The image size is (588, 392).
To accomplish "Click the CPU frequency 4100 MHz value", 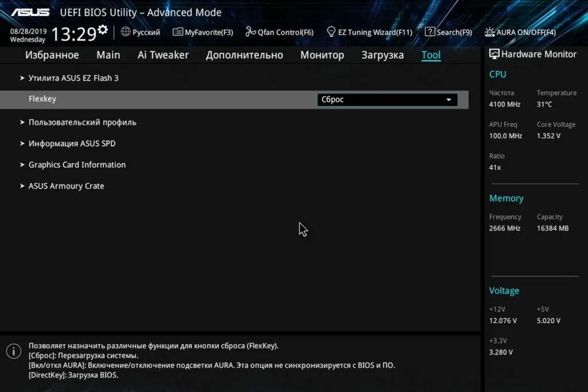I will tap(505, 104).
